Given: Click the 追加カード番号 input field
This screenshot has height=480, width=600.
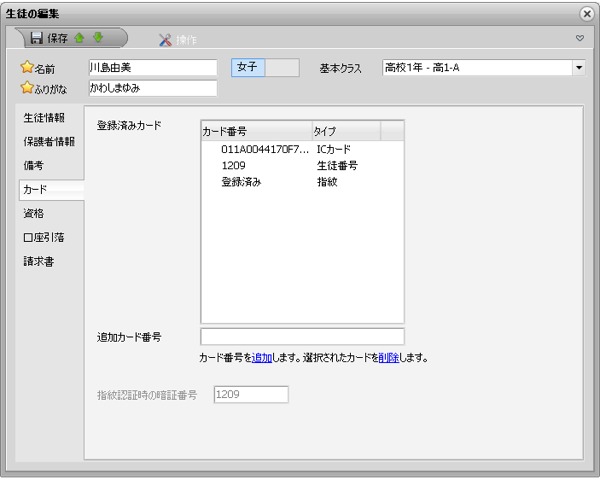Looking at the screenshot, I should point(302,336).
